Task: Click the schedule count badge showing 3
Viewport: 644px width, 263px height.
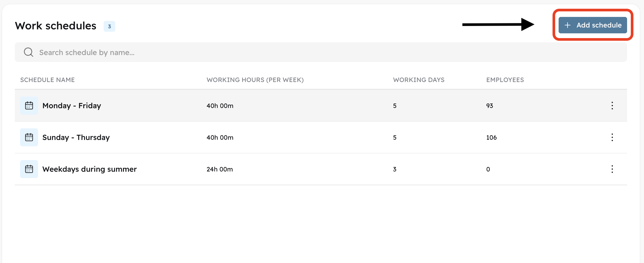Action: click(109, 26)
